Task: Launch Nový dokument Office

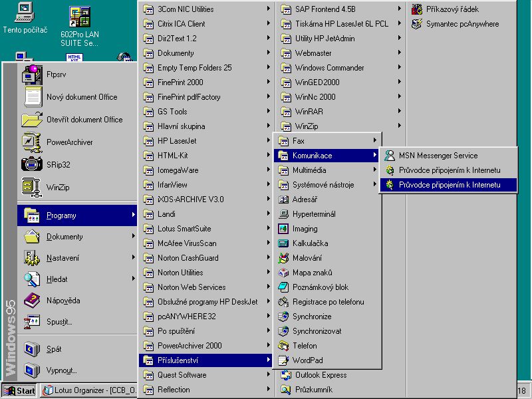Action: (x=77, y=97)
